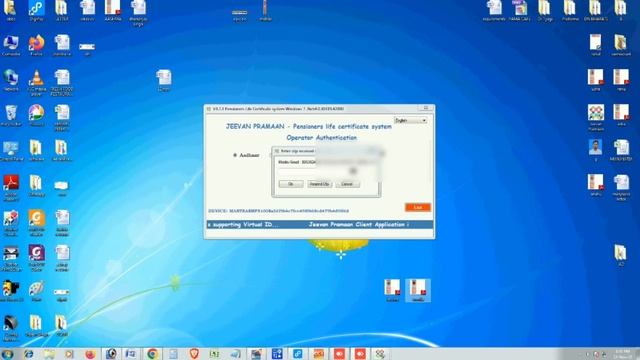Image resolution: width=640 pixels, height=360 pixels.
Task: Click the Resend Otp button
Action: click(x=319, y=184)
